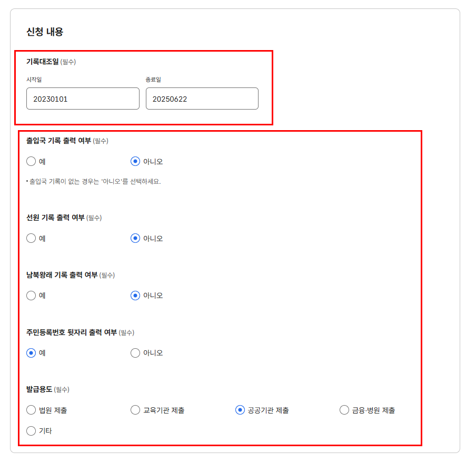Choose 교육기관 제출 as 발급용도

point(135,410)
